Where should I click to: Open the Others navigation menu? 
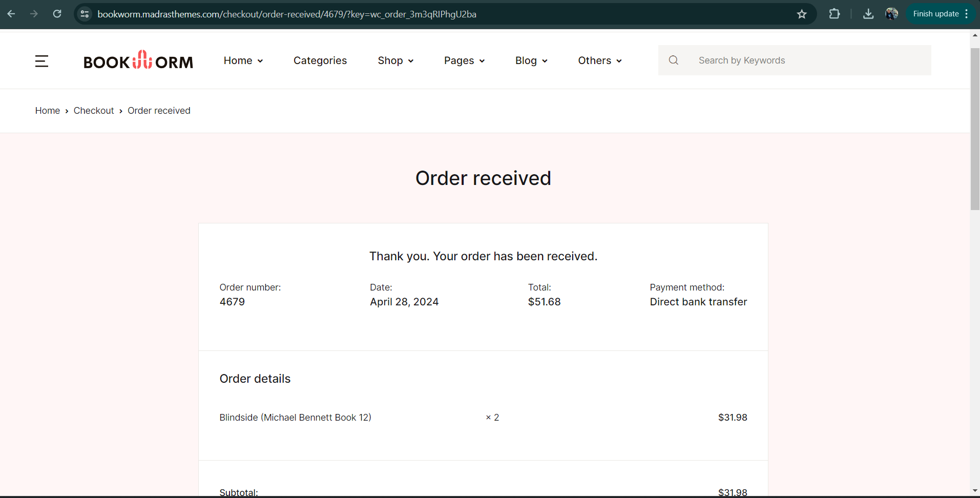600,60
